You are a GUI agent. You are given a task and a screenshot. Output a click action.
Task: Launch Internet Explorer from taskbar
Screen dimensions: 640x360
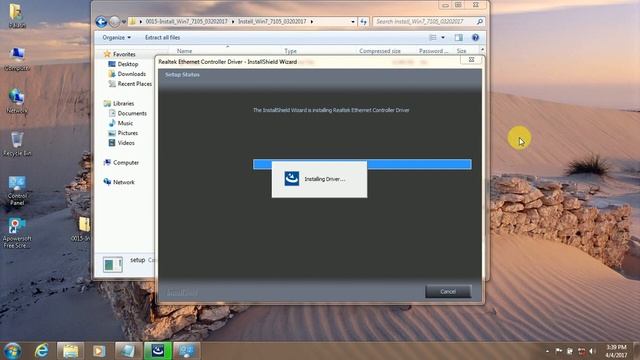pyautogui.click(x=42, y=351)
